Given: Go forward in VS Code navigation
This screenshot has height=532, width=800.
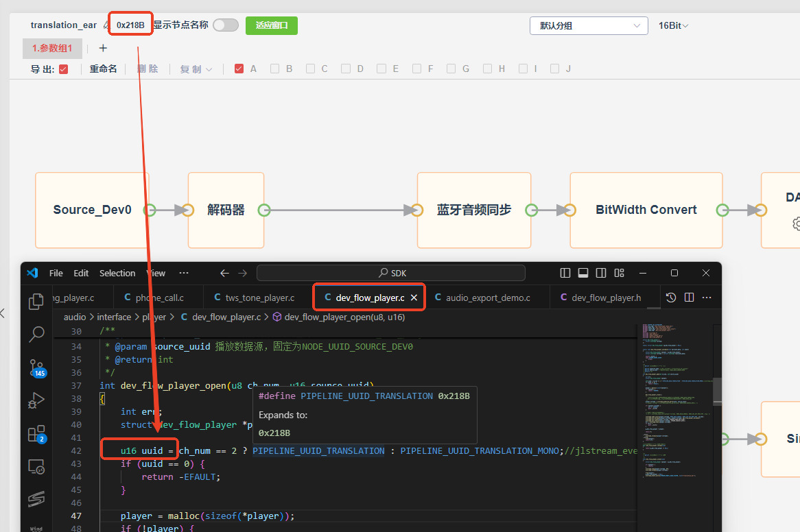Looking at the screenshot, I should pos(242,273).
